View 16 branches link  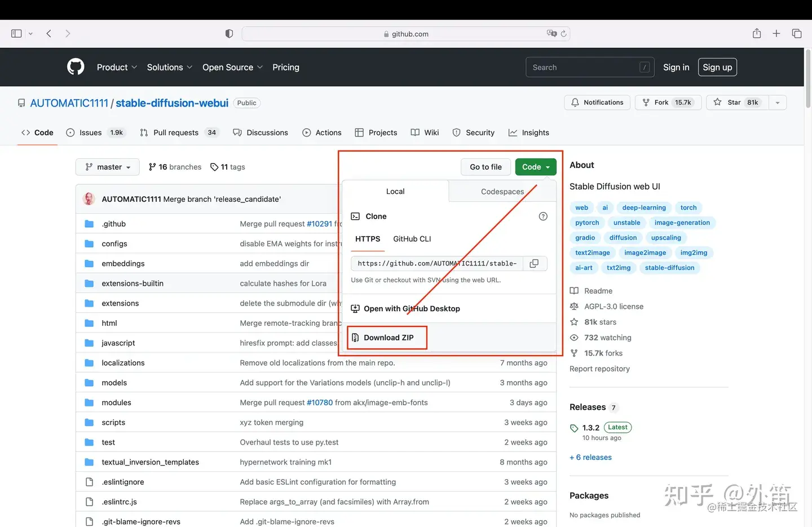click(175, 167)
